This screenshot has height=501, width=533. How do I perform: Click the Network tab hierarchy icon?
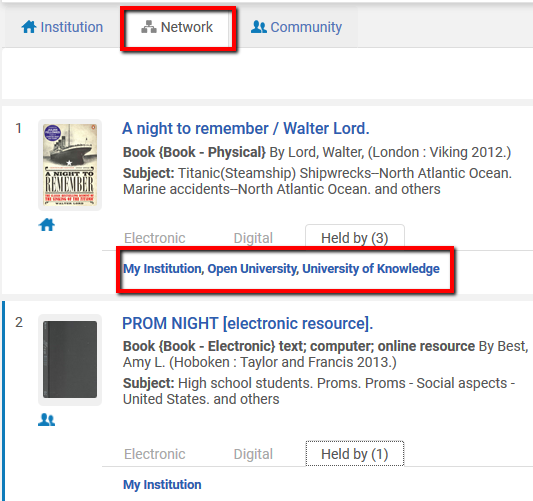tap(149, 27)
